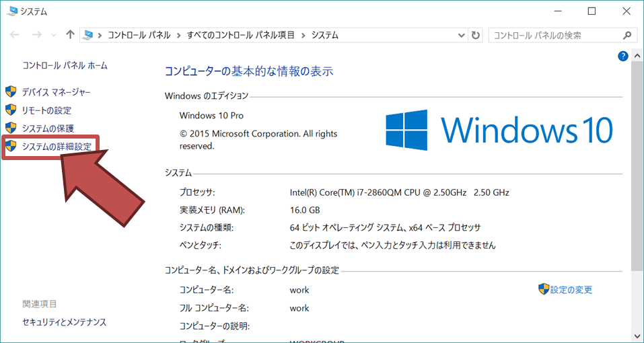Open リモートの設定
This screenshot has height=343, width=644.
tap(46, 110)
